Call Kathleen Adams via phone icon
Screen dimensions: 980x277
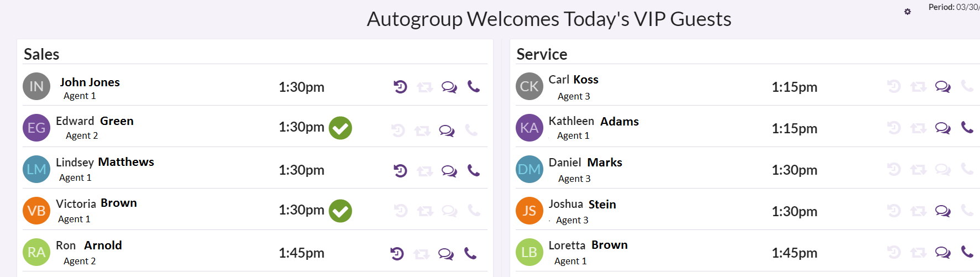click(967, 128)
